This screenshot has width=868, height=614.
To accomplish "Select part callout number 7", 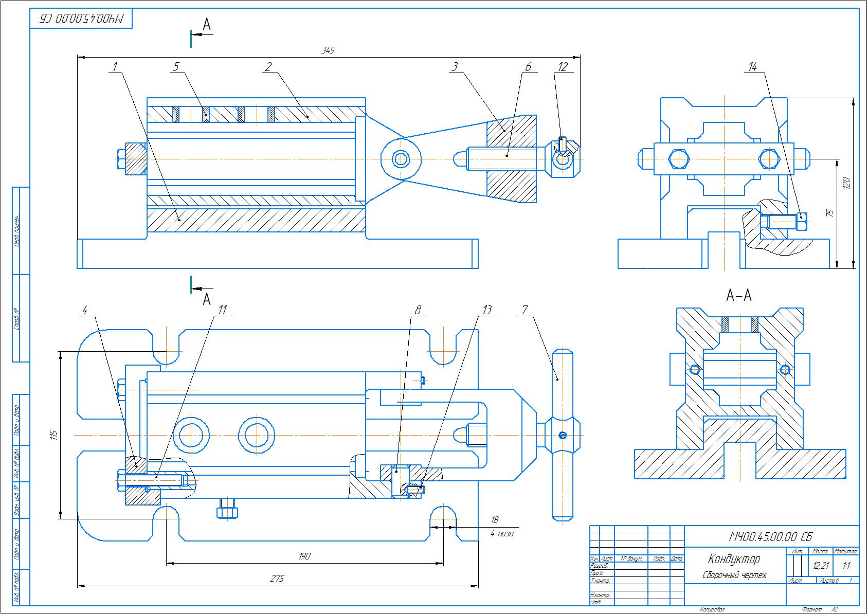I will 525,310.
